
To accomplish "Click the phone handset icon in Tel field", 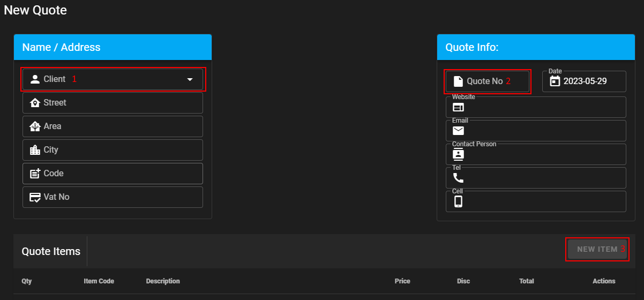I will tap(458, 178).
